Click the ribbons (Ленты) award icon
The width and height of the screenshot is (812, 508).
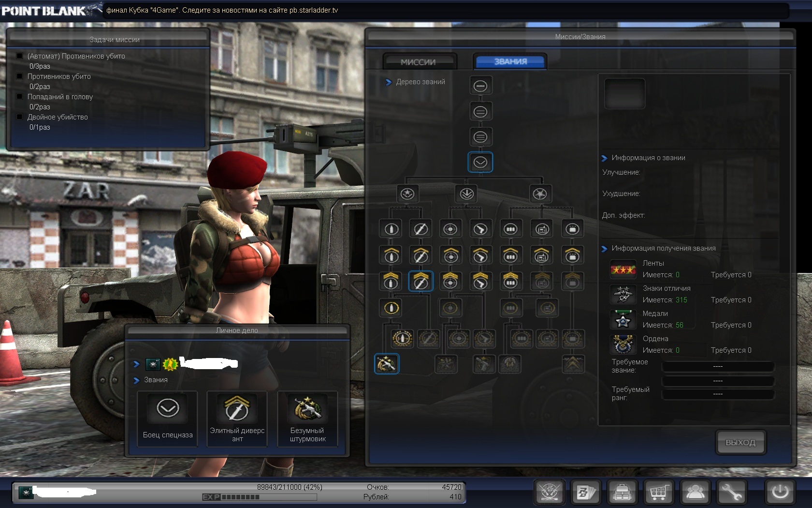[623, 269]
